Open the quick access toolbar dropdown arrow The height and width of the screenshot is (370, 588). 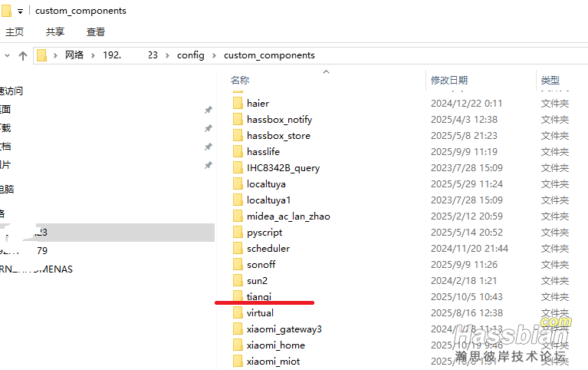(x=19, y=11)
